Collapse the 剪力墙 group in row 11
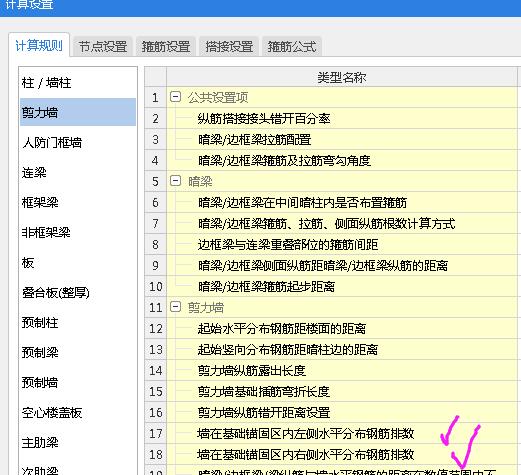This screenshot has width=521, height=475. (175, 307)
